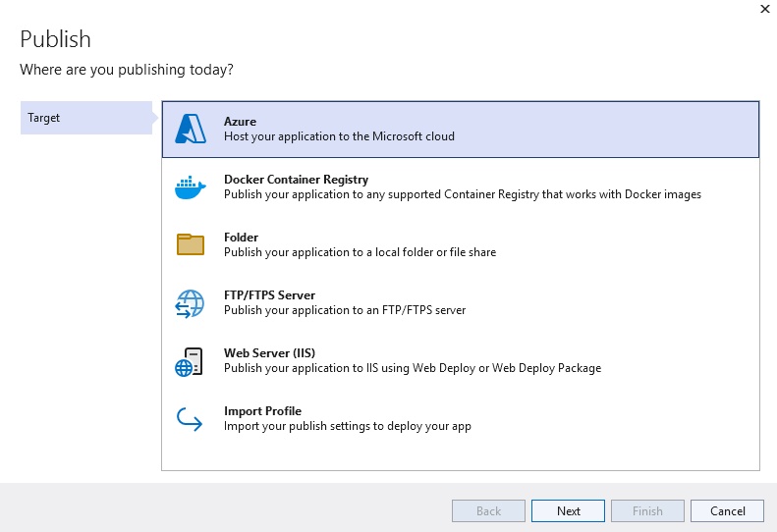Click the Web Server IIS icon

coord(189,361)
